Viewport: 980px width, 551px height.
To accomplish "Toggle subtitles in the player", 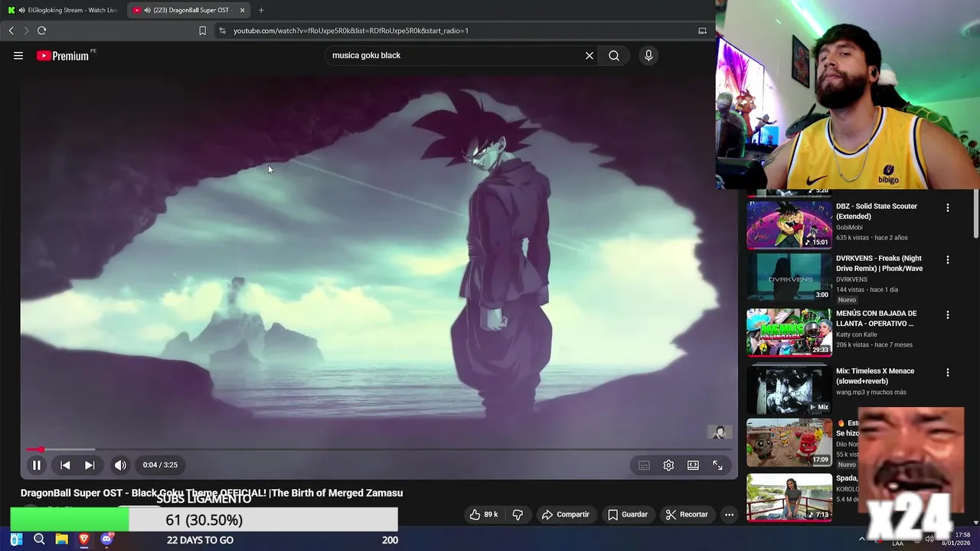I will tap(644, 465).
